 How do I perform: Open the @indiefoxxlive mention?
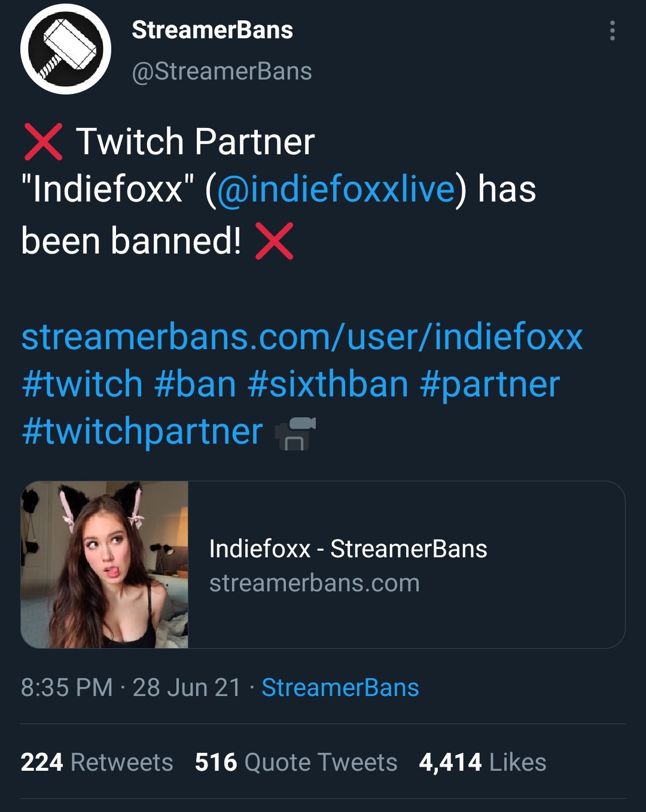point(336,190)
